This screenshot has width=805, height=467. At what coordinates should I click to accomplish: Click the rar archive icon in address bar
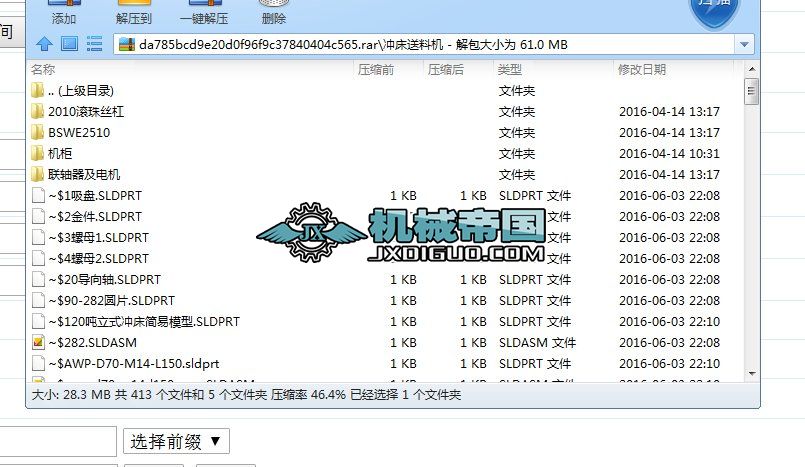pos(126,45)
